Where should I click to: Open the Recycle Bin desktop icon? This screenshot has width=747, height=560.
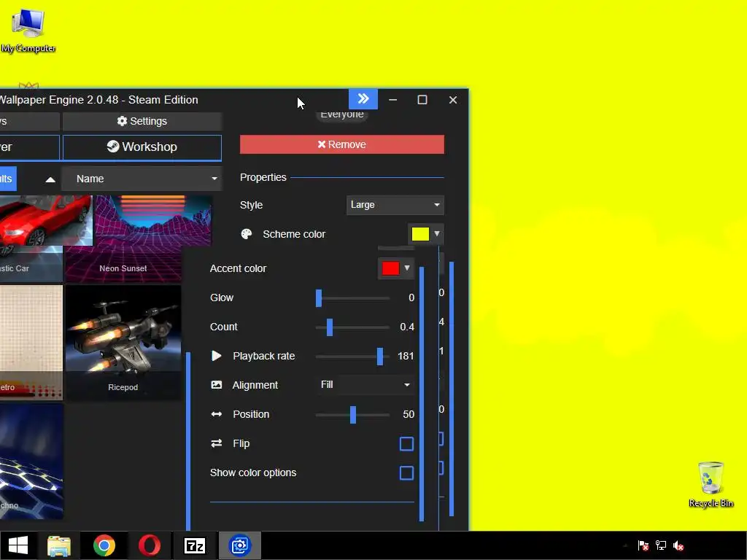point(711,484)
